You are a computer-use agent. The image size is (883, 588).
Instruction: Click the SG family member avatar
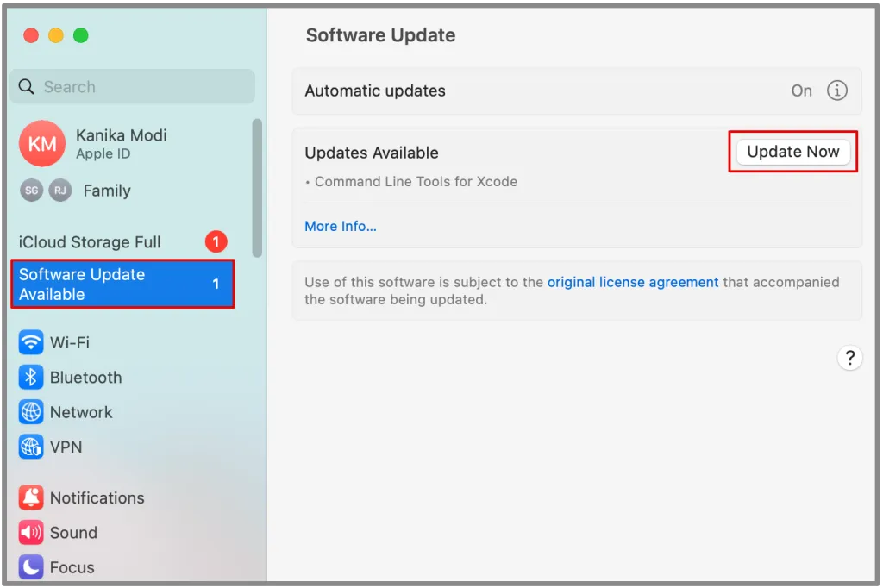[32, 191]
